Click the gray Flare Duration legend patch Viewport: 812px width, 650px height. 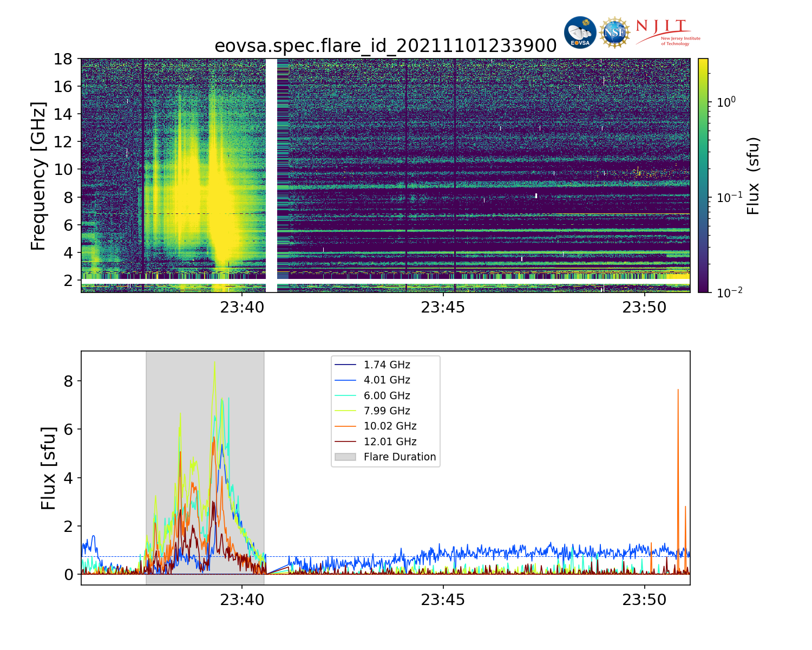click(x=345, y=457)
